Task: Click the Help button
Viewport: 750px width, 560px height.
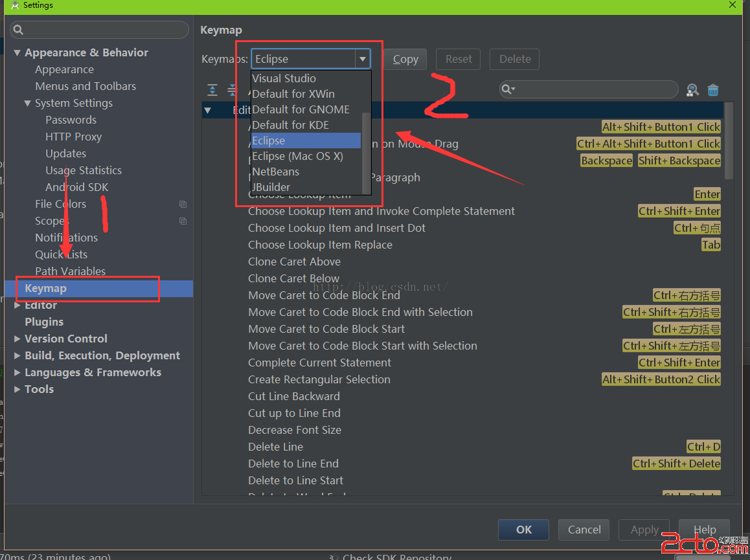Action: pyautogui.click(x=704, y=530)
